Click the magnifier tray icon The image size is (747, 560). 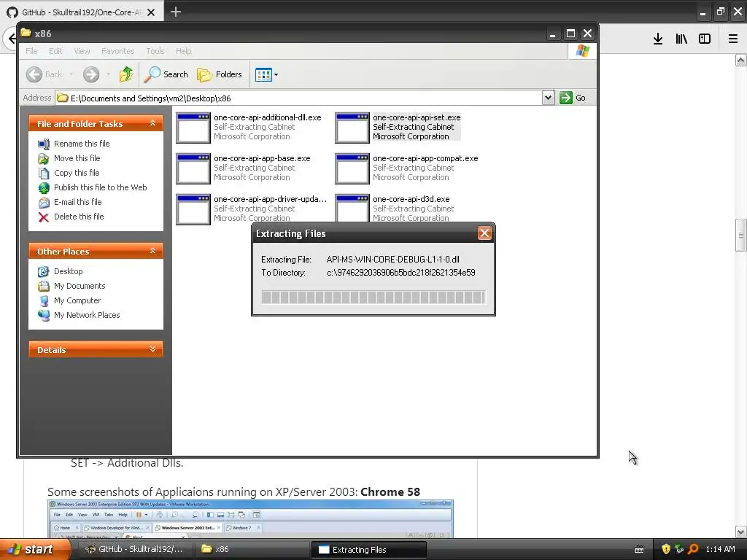point(693,549)
